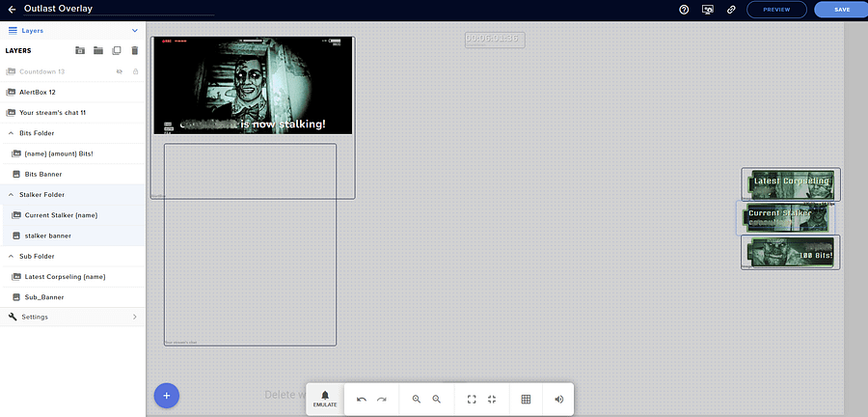Duplicate the selected layer

pos(117,51)
